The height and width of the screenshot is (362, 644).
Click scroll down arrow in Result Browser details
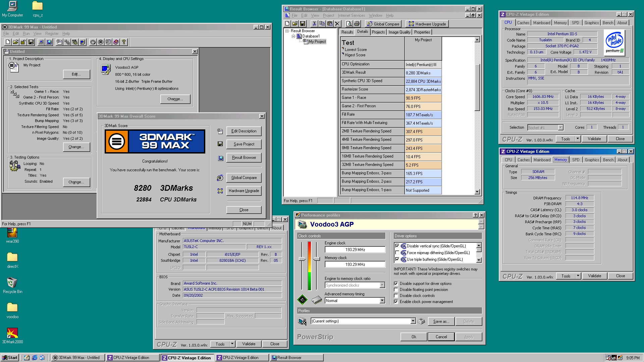pyautogui.click(x=477, y=192)
